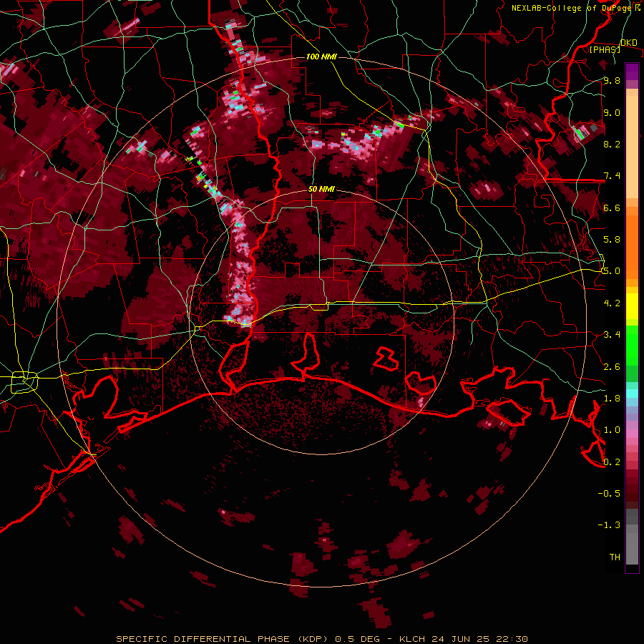Select the 7.4 legend value

pos(612,176)
